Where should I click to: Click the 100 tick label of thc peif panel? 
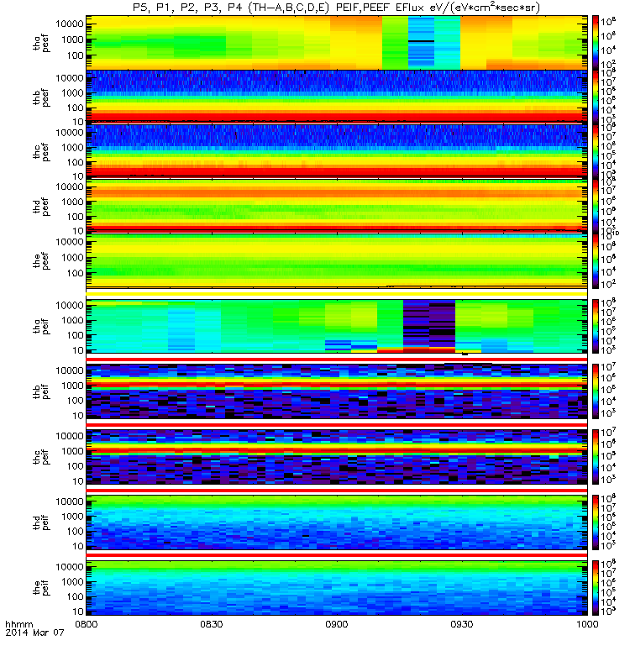point(75,466)
